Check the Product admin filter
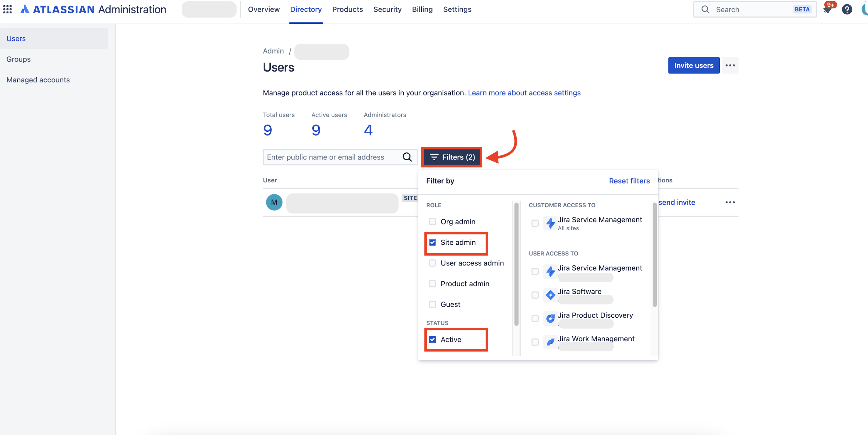868x435 pixels. click(432, 284)
